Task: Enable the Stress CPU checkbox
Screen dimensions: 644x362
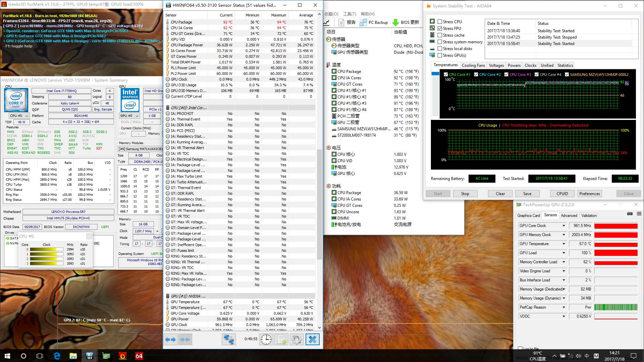Action: pos(440,22)
